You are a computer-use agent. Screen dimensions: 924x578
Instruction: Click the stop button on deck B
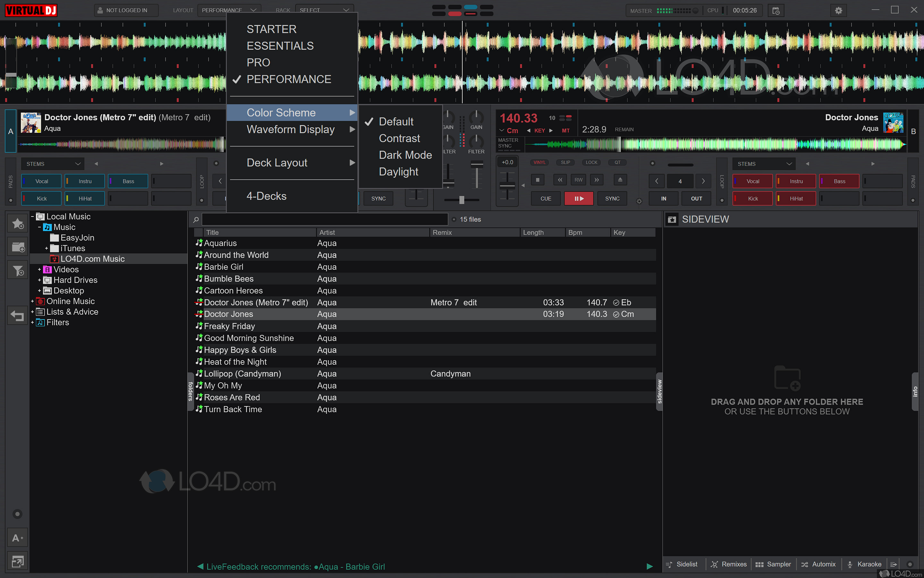point(537,180)
